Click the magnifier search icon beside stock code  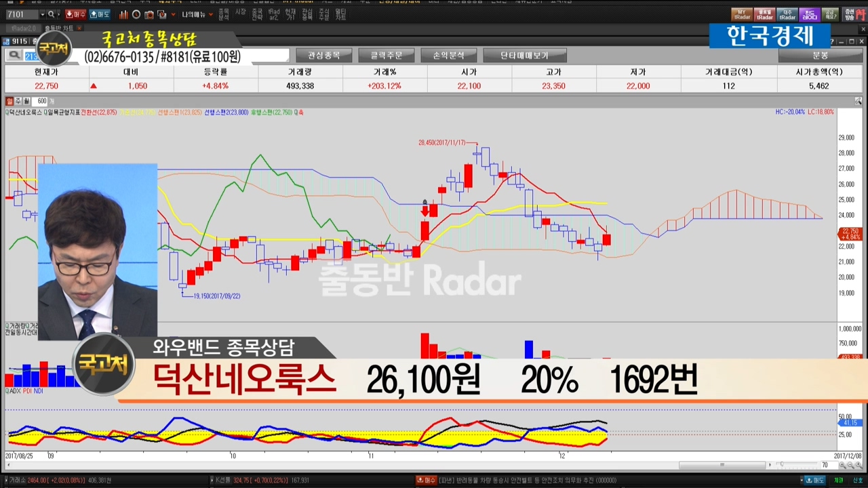(x=14, y=56)
